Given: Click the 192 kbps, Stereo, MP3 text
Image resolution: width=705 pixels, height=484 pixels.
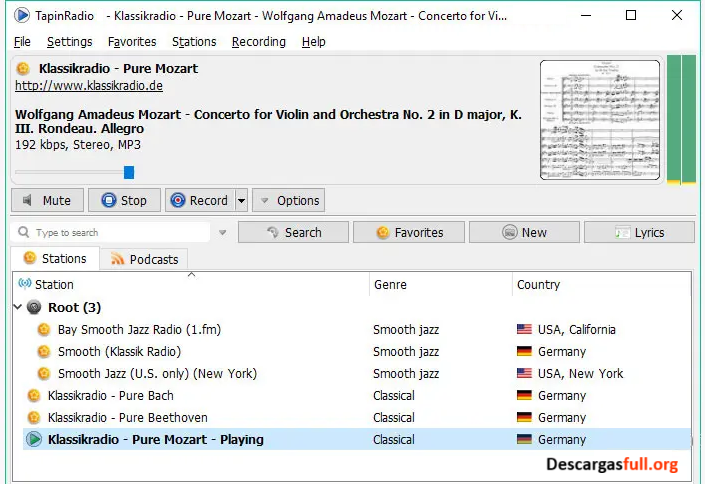Looking at the screenshot, I should [x=78, y=145].
